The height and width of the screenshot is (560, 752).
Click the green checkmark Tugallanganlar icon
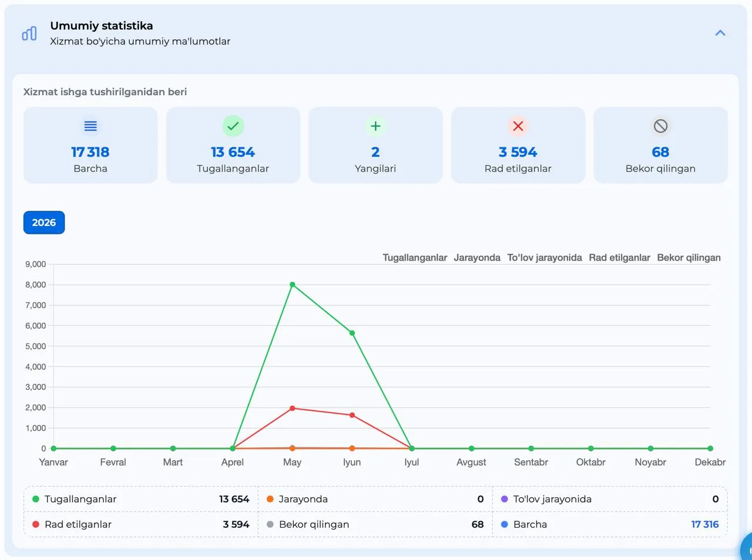tap(233, 126)
